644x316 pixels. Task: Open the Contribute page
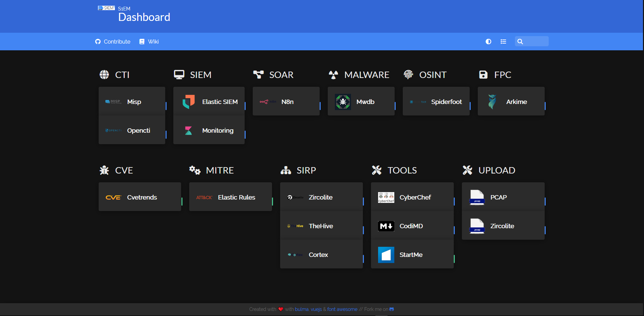(x=113, y=41)
